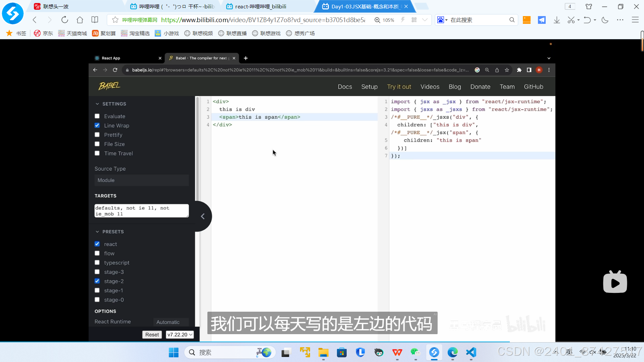Select the Docs menu item

tap(345, 87)
